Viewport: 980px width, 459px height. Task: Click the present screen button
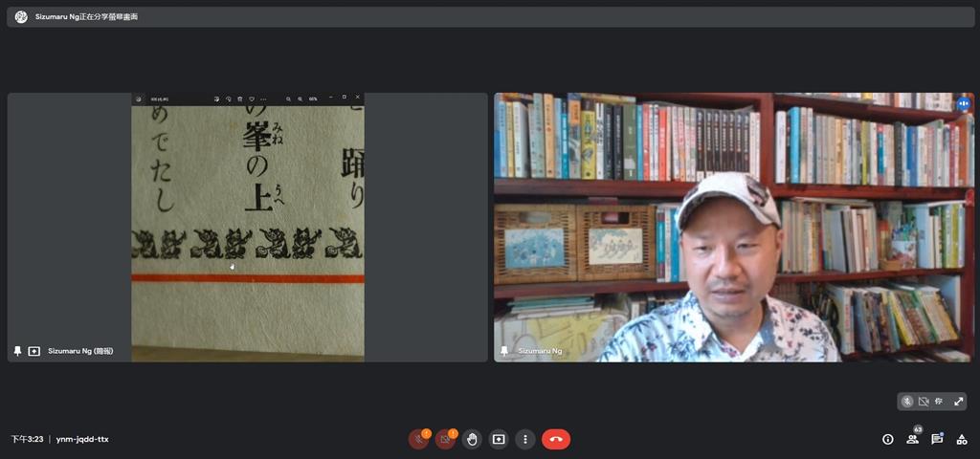coord(499,439)
